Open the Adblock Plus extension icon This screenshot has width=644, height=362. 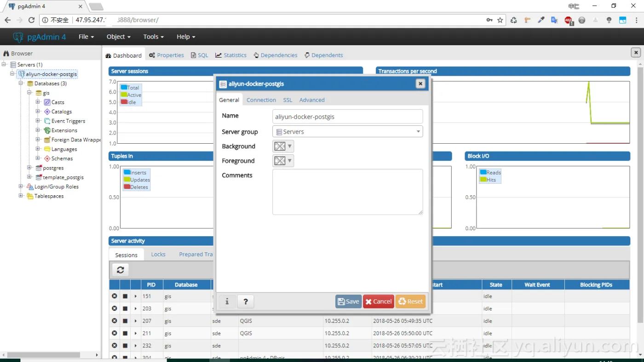pyautogui.click(x=569, y=20)
